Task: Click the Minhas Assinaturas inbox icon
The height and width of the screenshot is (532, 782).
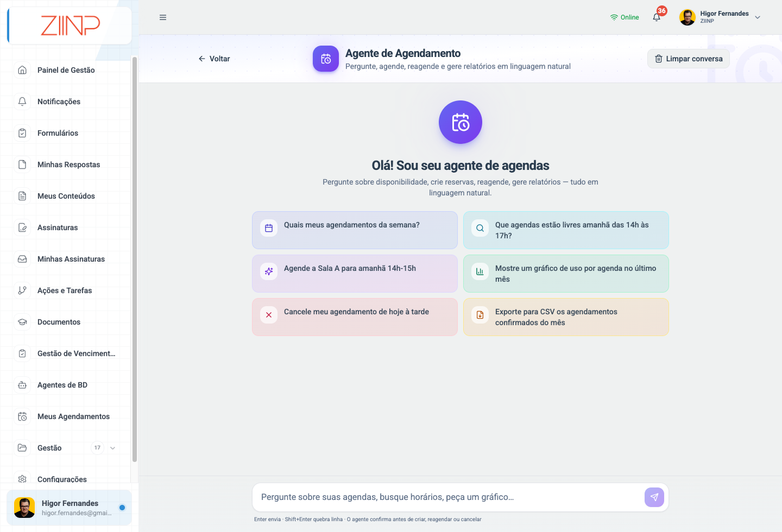Action: (x=22, y=259)
